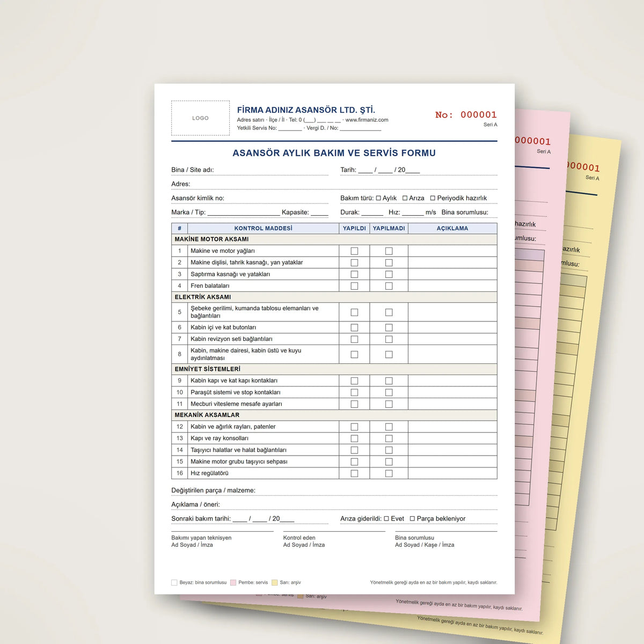Screen dimensions: 644x644
Task: Click the Seri A label on white sheet
Action: click(491, 125)
